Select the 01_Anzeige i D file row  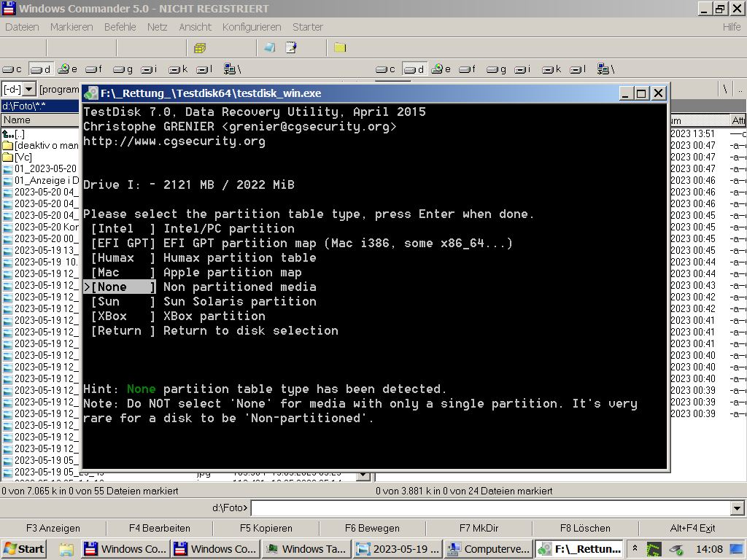(x=41, y=181)
